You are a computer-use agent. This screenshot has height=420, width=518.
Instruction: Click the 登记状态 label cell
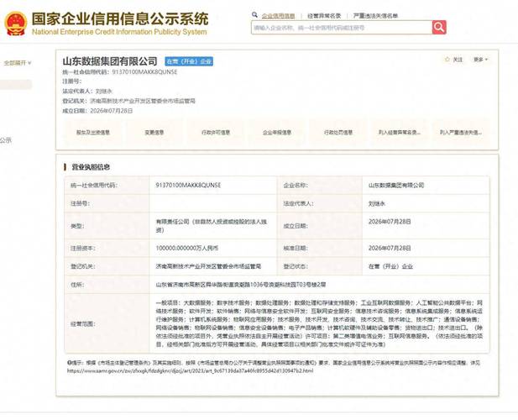(320, 266)
